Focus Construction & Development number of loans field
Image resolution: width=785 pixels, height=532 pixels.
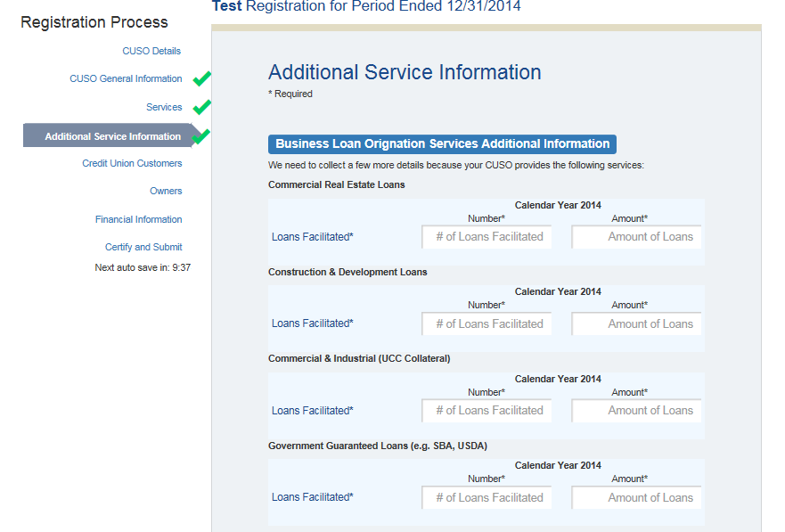(x=487, y=324)
